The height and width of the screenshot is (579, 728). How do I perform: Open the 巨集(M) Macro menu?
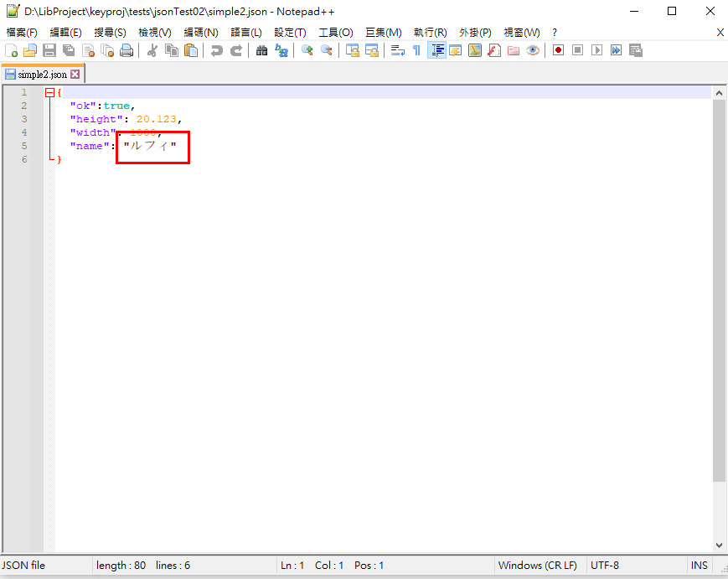pos(384,33)
